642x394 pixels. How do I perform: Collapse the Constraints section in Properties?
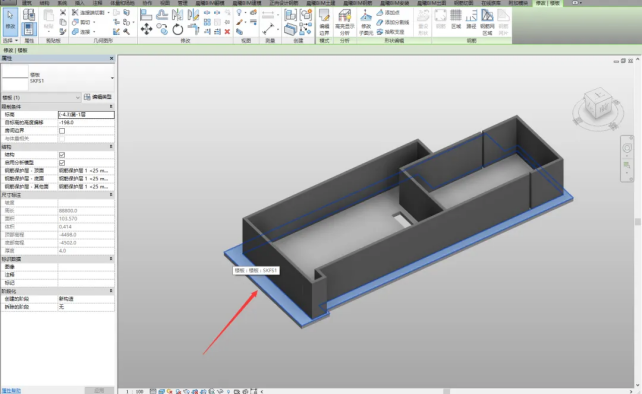111,106
